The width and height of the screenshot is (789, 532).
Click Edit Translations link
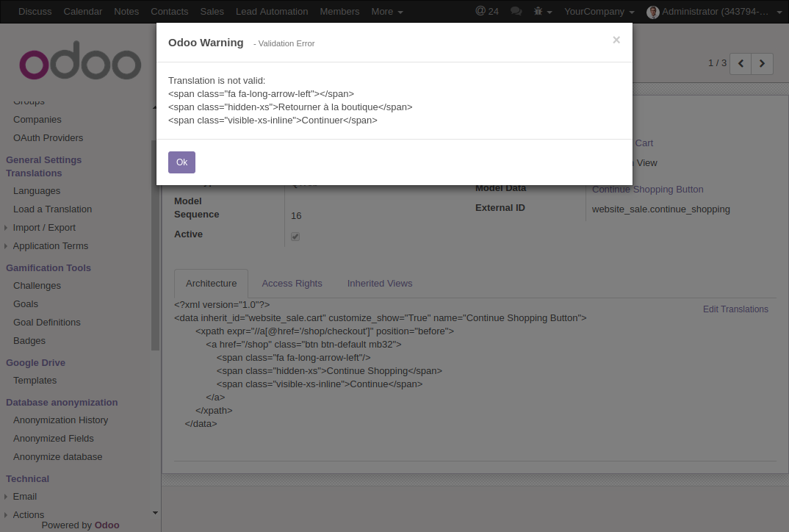[735, 309]
